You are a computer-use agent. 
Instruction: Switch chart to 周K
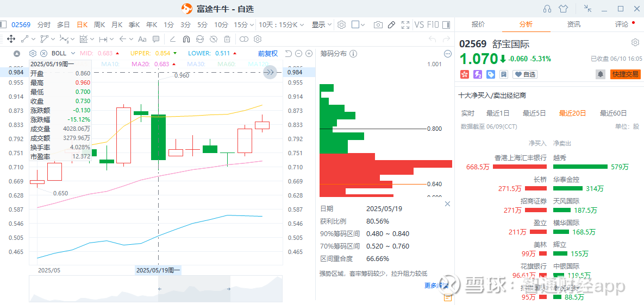click(x=99, y=24)
